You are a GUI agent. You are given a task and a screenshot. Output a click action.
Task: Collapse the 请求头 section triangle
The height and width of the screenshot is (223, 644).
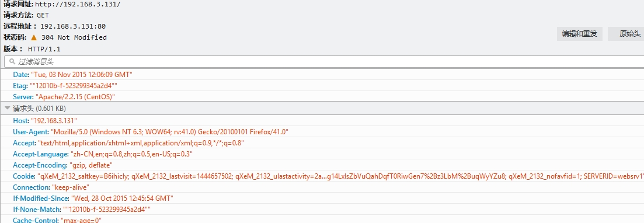[7, 109]
